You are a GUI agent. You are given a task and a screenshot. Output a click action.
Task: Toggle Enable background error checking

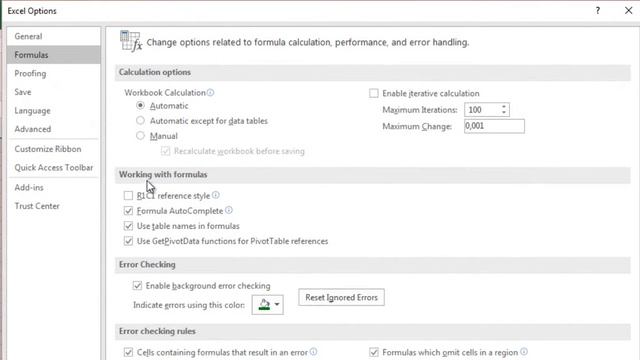point(137,285)
